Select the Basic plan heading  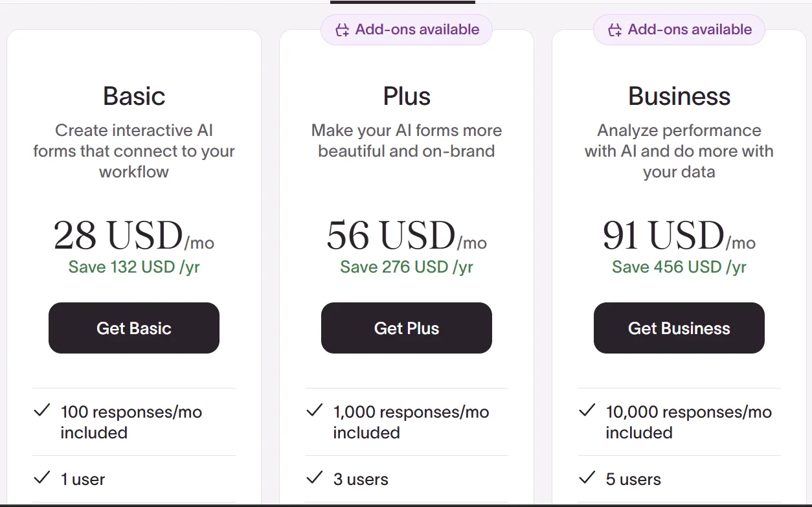click(x=134, y=96)
